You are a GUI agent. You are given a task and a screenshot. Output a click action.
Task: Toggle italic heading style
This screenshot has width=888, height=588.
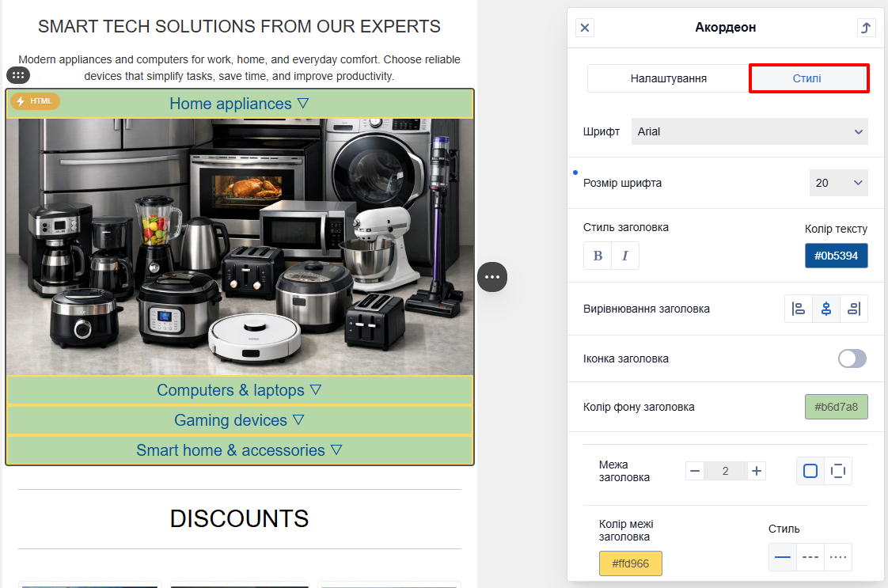pos(625,256)
